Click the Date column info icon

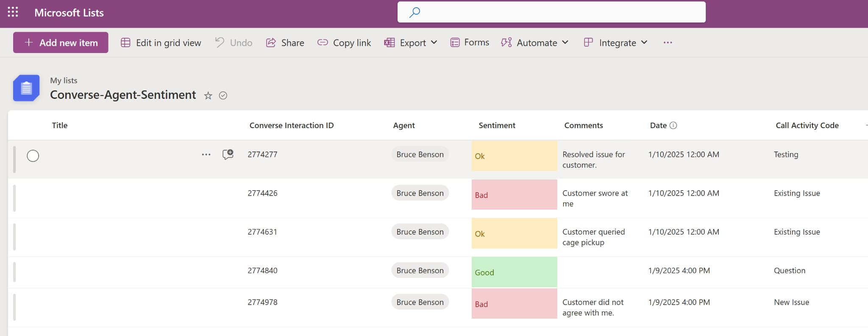673,126
